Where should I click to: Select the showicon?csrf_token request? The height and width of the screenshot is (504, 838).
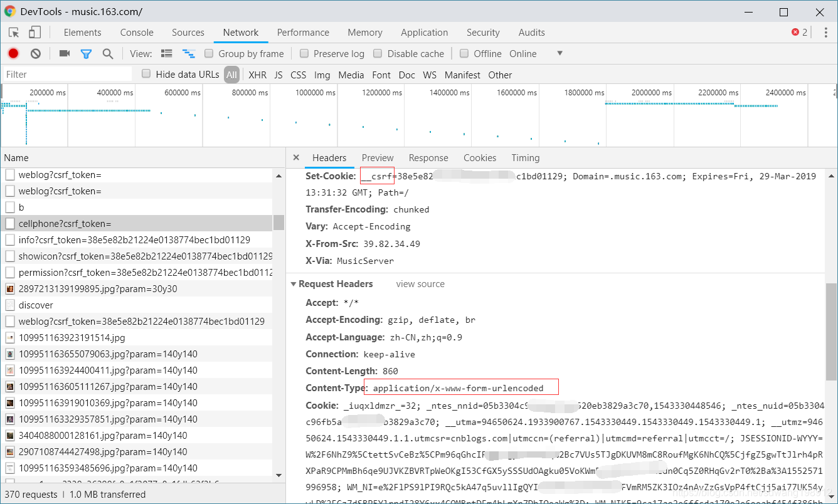[x=137, y=256]
